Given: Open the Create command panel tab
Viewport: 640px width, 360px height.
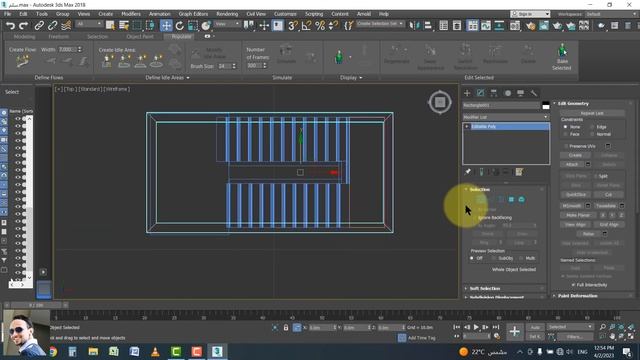Looking at the screenshot, I should point(467,93).
